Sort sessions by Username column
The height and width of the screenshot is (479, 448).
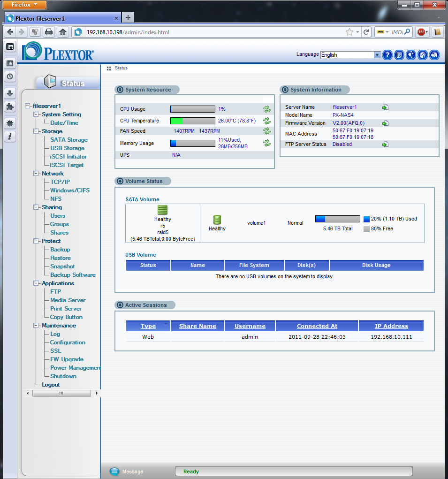(x=250, y=326)
